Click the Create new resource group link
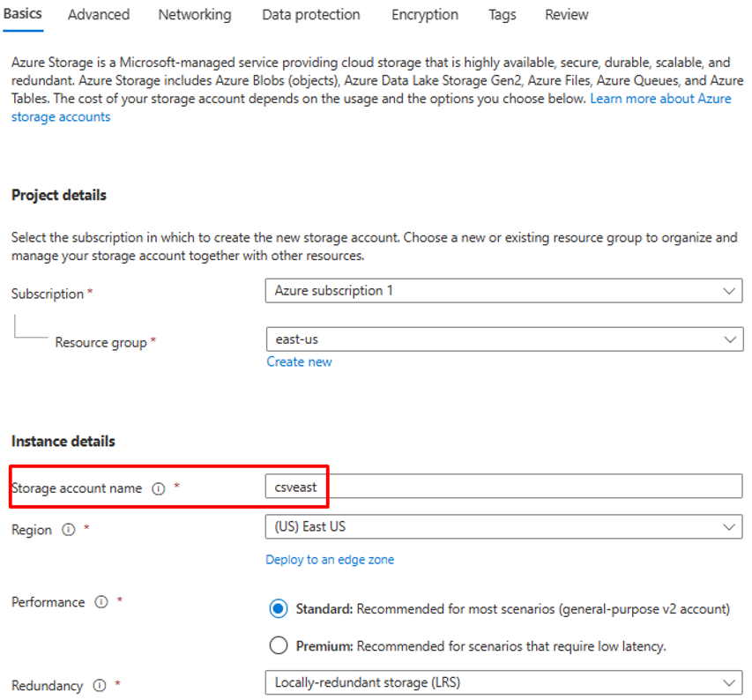Image resolution: width=752 pixels, height=700 pixels. [x=300, y=362]
